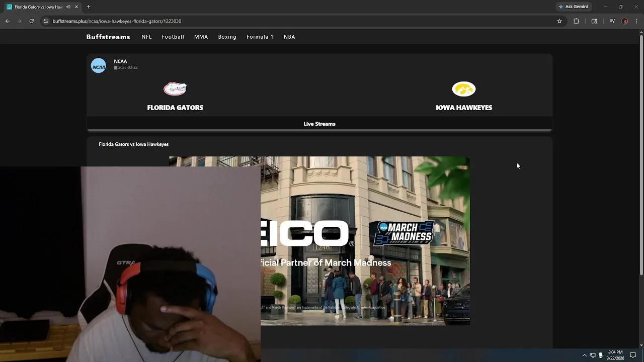This screenshot has height=362, width=644.
Task: Click the IOWA HAWKEYES team name
Action: click(x=464, y=108)
